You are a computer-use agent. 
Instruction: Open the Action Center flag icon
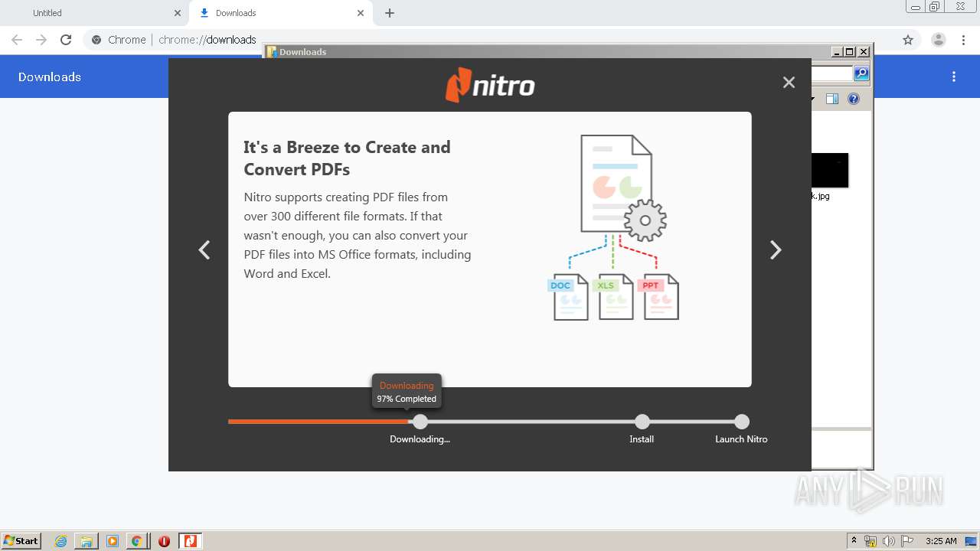tap(907, 541)
